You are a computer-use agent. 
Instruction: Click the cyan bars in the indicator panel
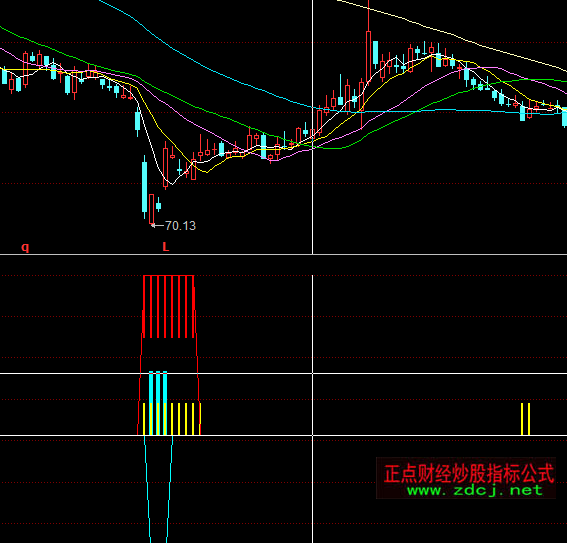point(158,403)
